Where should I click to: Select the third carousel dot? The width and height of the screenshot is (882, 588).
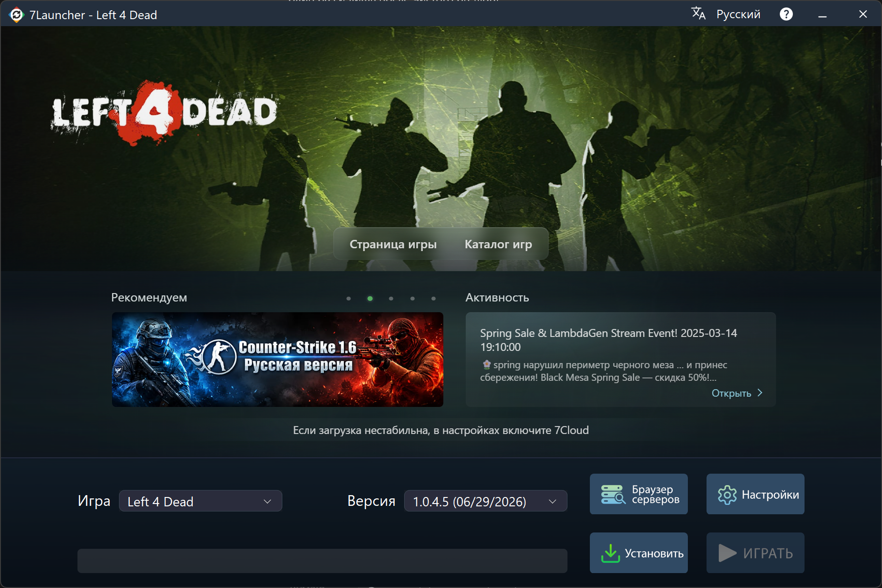click(x=391, y=299)
